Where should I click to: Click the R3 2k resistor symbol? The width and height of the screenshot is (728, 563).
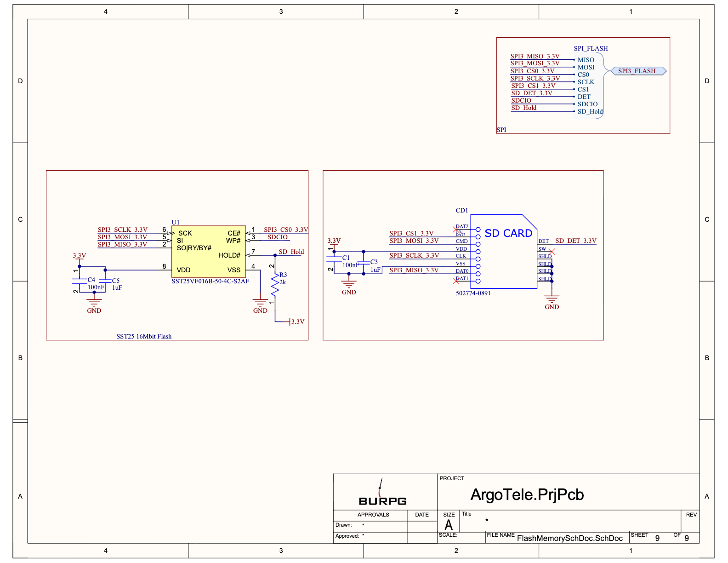(275, 286)
